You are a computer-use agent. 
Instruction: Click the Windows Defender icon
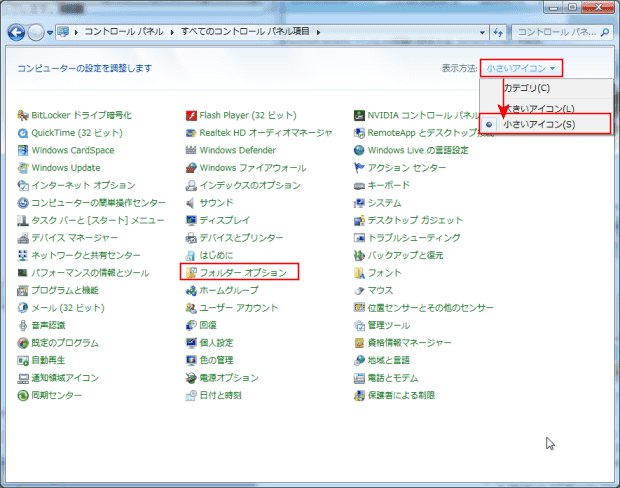point(191,151)
